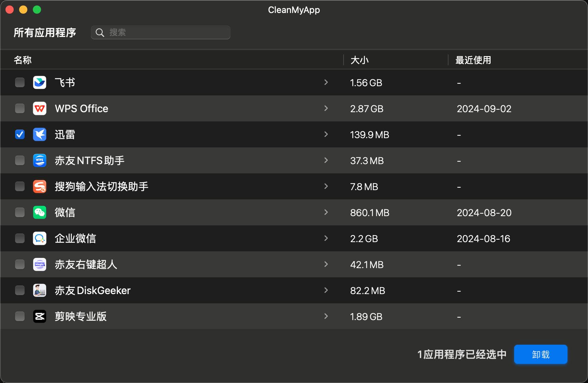Click the 搜狗输入法切换助手 icon
The image size is (588, 383).
point(40,186)
